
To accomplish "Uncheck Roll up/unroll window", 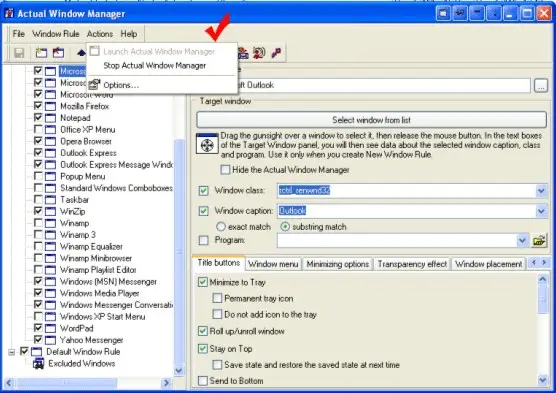I will (203, 331).
